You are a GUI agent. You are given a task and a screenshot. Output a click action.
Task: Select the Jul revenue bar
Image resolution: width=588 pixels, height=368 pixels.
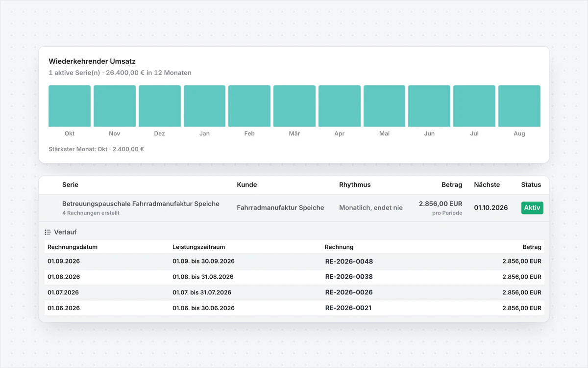(474, 106)
